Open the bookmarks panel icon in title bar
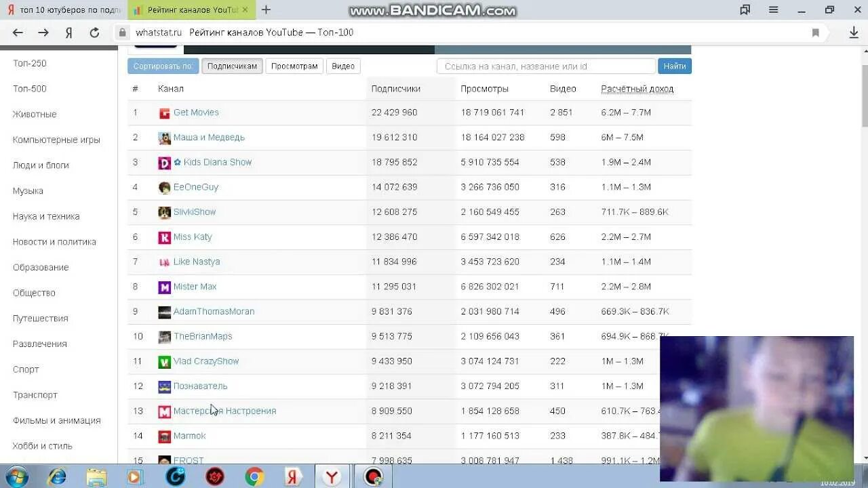868x488 pixels. click(745, 9)
